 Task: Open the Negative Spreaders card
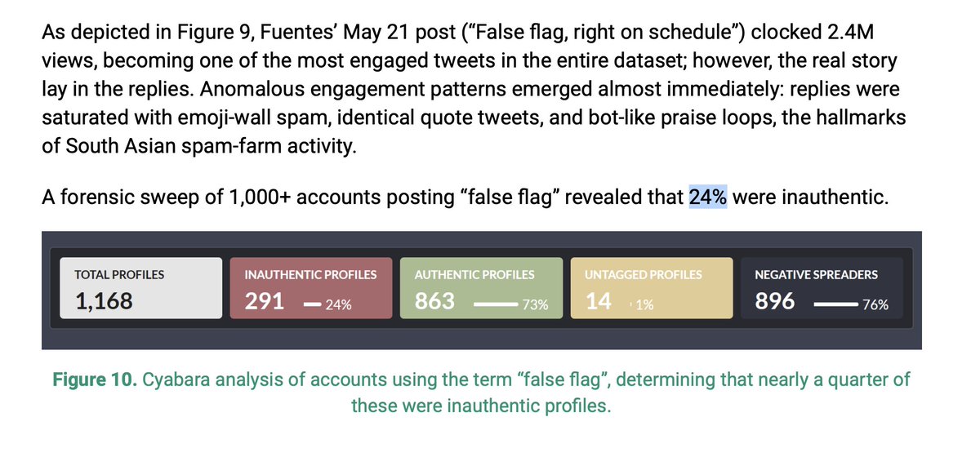pyautogui.click(x=822, y=288)
